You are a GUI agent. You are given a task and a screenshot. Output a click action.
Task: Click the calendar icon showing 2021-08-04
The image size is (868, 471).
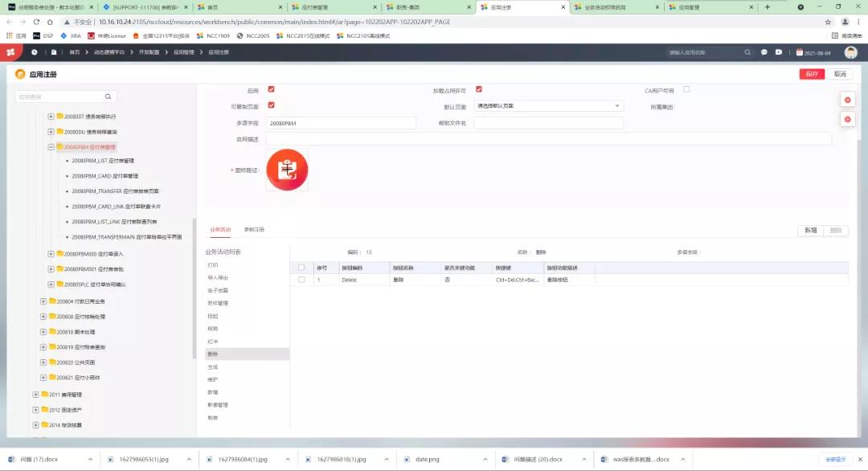point(800,51)
